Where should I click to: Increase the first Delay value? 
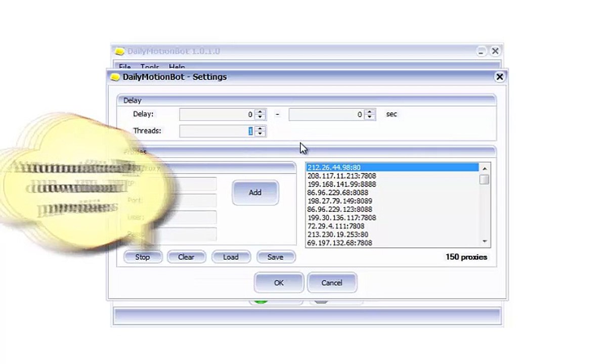coord(260,112)
